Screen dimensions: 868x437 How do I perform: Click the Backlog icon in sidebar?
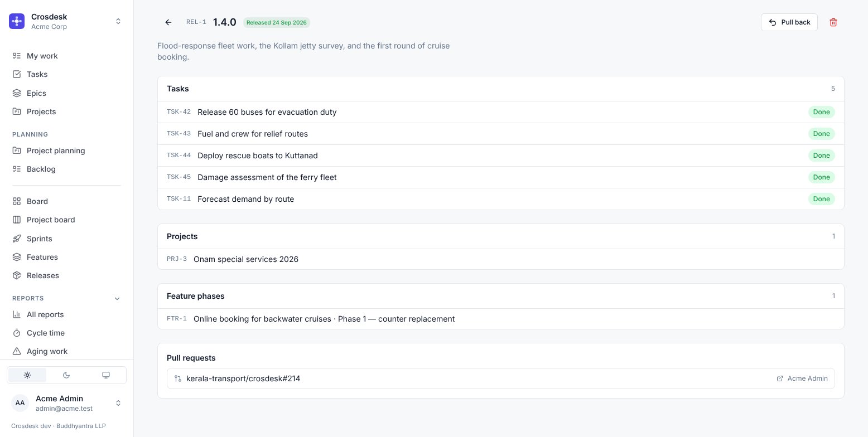[x=17, y=169]
